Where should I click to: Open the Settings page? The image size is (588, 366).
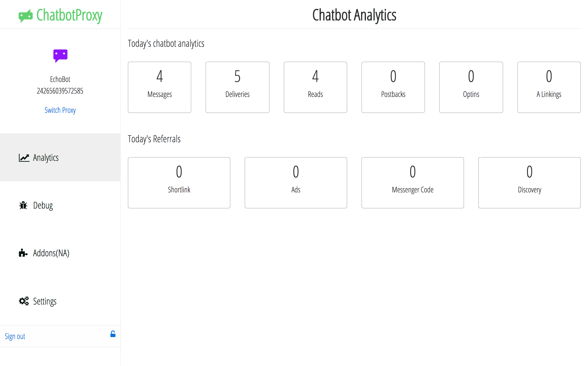(x=45, y=301)
